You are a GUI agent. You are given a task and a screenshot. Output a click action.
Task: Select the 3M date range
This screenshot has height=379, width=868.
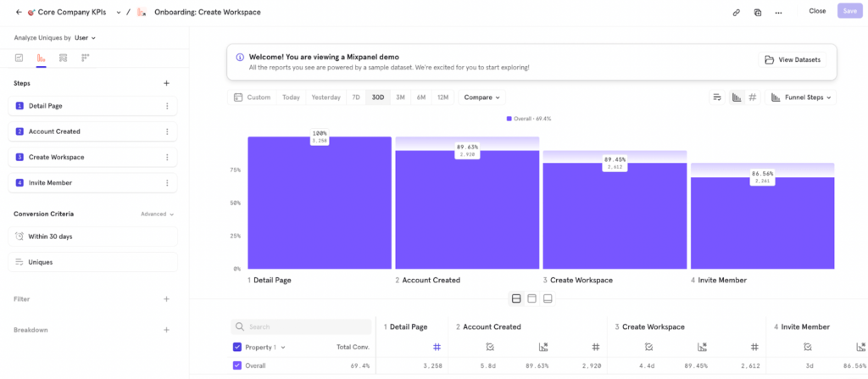tap(400, 98)
